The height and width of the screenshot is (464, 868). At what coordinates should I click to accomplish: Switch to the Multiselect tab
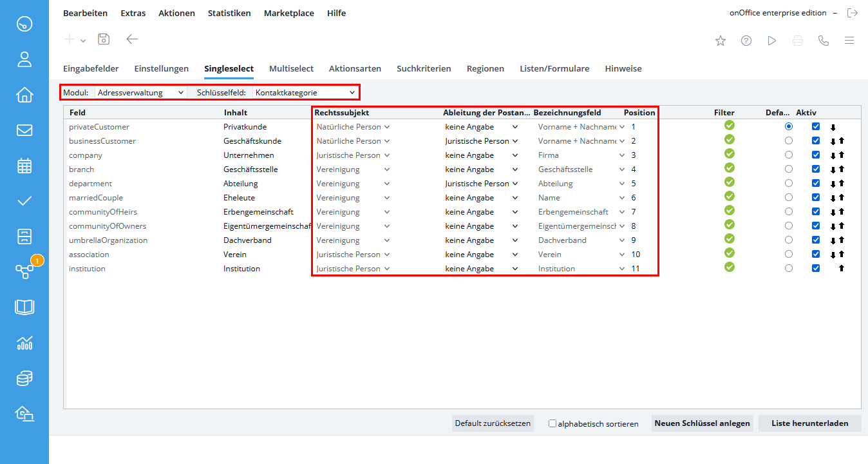pos(291,68)
